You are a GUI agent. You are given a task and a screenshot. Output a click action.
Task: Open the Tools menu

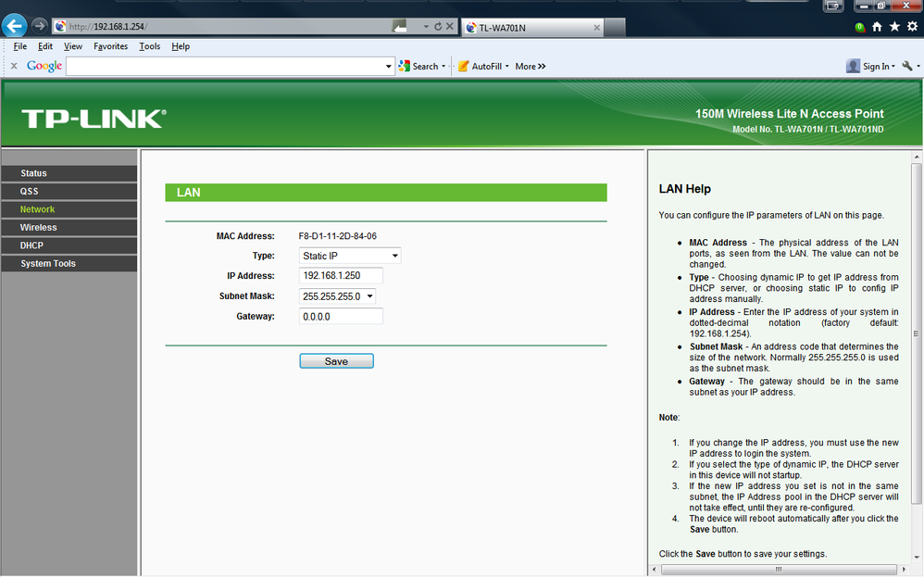tap(150, 46)
